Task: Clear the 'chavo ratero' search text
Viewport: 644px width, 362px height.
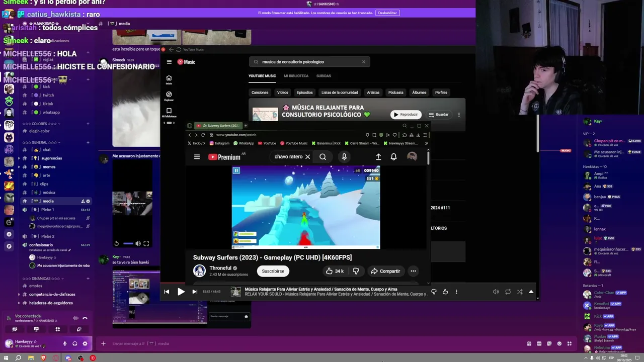Action: (307, 157)
